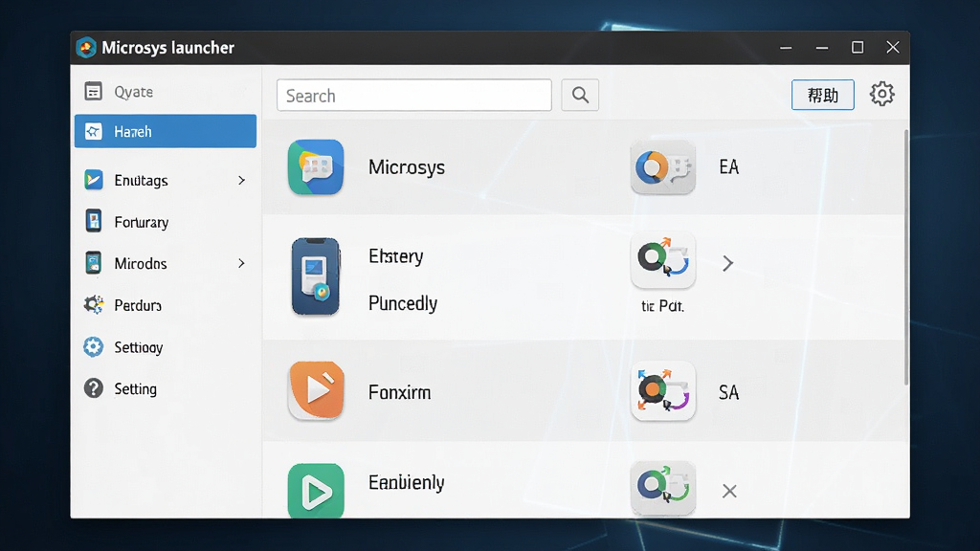This screenshot has height=551, width=980.
Task: Open the Enutags sidebar section
Action: click(165, 180)
